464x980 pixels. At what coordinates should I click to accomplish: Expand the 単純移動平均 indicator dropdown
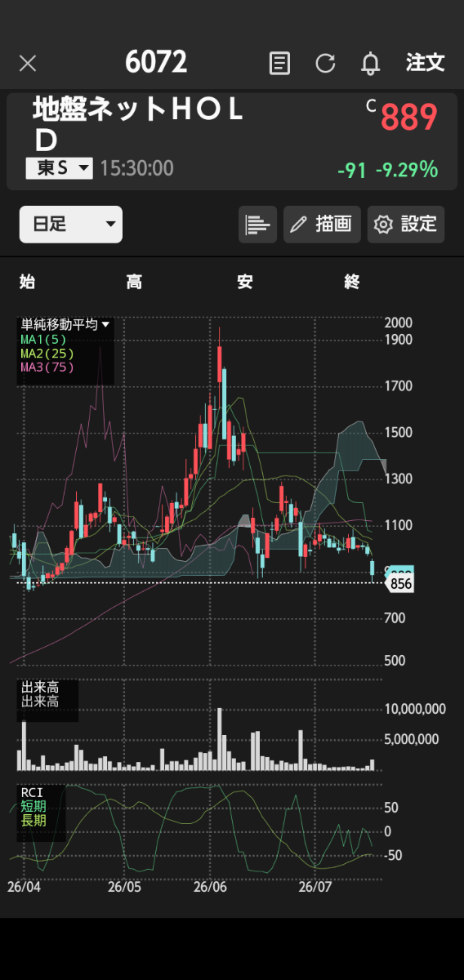point(65,324)
